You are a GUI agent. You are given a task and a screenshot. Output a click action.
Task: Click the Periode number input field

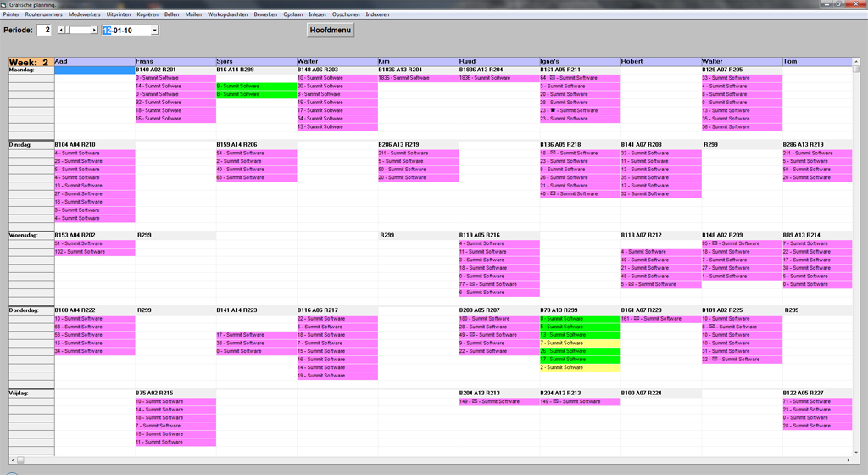click(44, 31)
